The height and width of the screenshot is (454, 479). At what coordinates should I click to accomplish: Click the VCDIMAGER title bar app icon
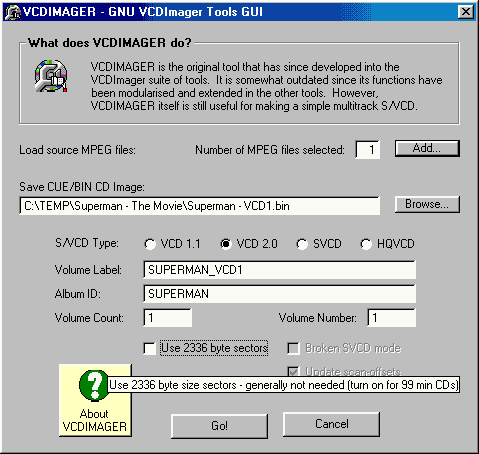point(13,12)
